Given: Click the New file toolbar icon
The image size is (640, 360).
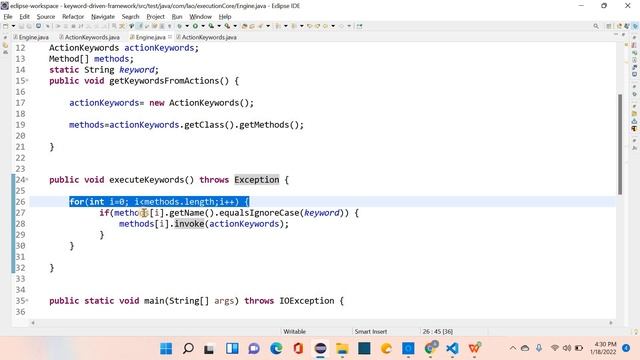Looking at the screenshot, I should pyautogui.click(x=6, y=26).
